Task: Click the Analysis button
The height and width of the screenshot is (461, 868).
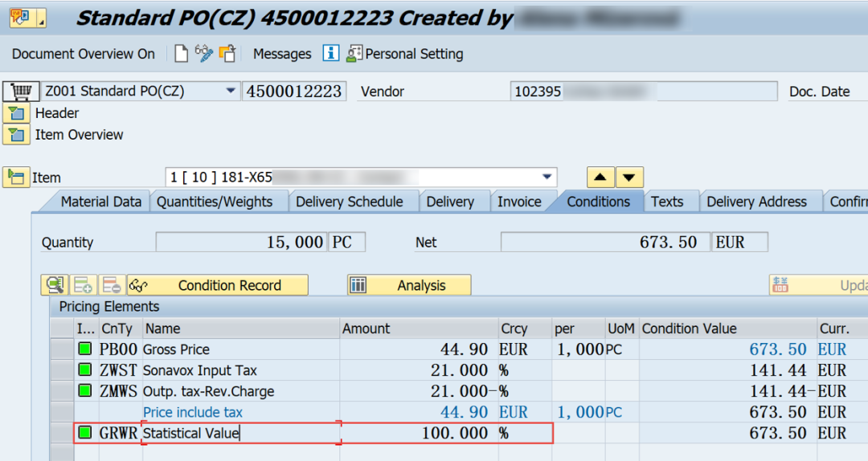Action: (409, 285)
